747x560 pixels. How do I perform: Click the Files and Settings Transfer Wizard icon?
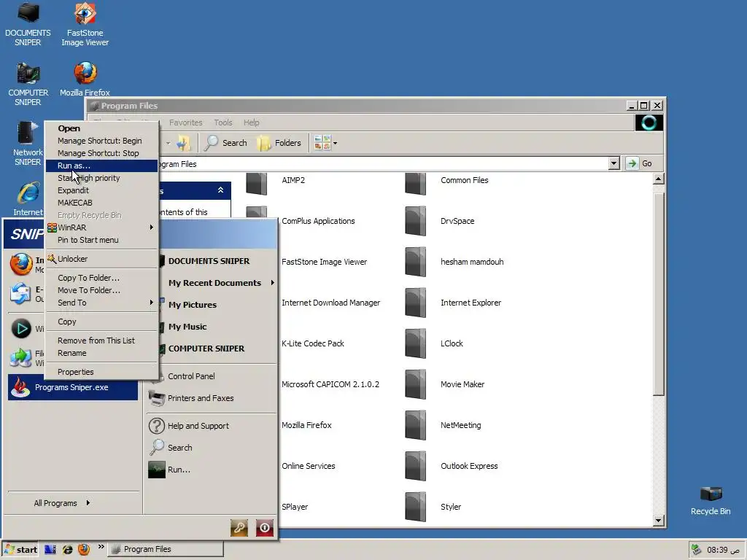pyautogui.click(x=21, y=358)
